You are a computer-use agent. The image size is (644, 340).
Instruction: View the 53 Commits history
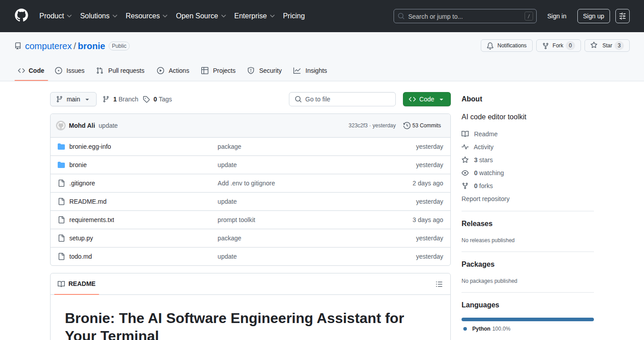pos(422,126)
